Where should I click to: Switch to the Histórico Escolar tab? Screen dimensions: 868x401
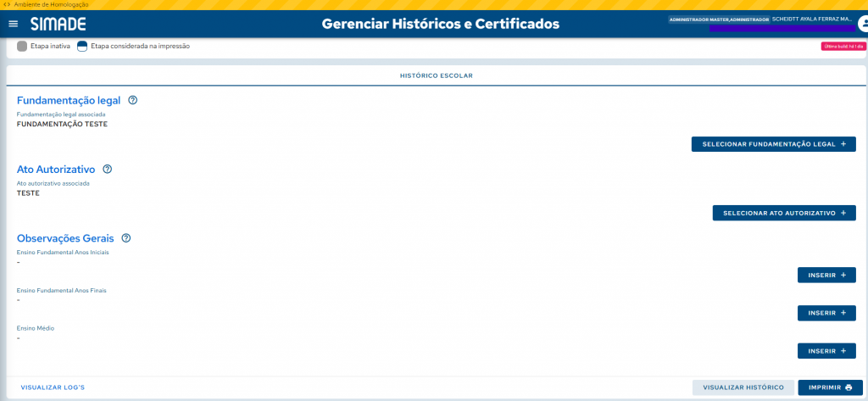[x=436, y=75]
